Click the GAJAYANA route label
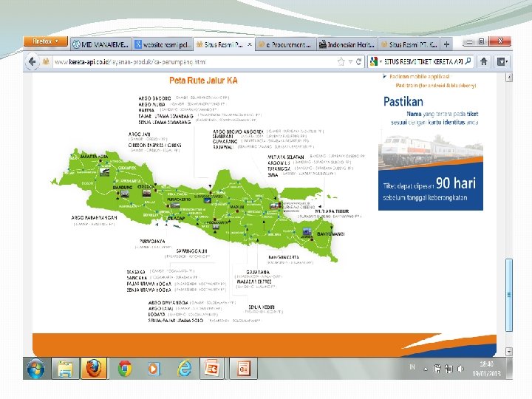Screen dimensions: 532x399 click(258, 272)
